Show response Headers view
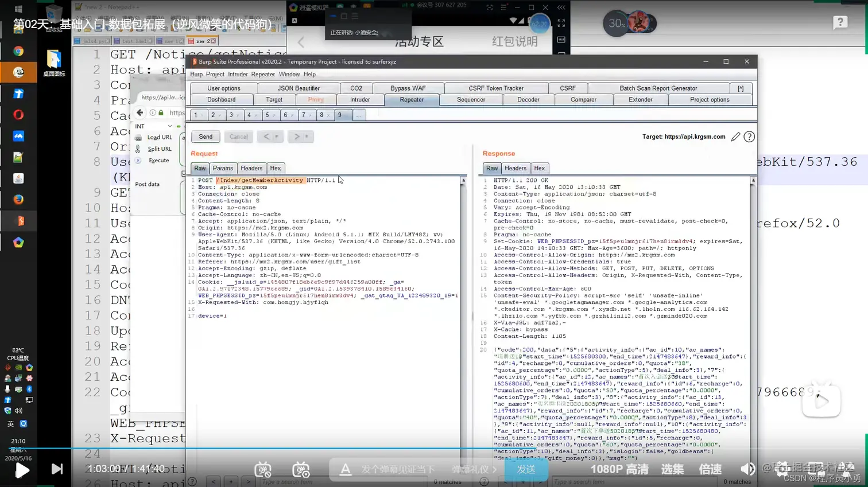 (515, 168)
